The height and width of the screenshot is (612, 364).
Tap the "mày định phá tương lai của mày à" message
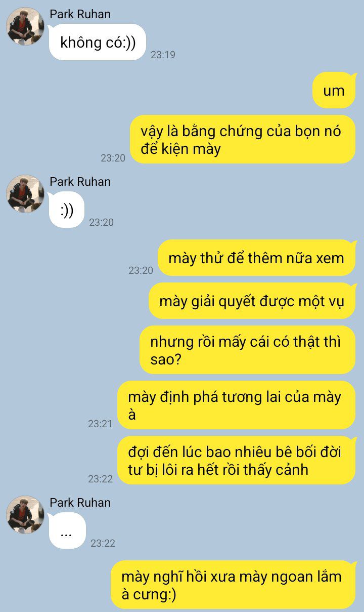pyautogui.click(x=236, y=405)
